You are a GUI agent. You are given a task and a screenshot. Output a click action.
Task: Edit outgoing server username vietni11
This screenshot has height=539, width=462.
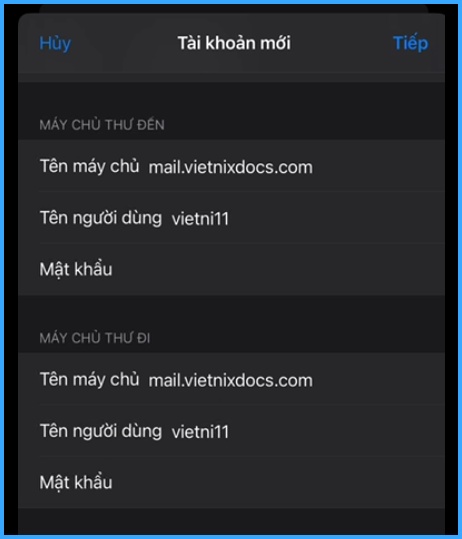pos(200,432)
